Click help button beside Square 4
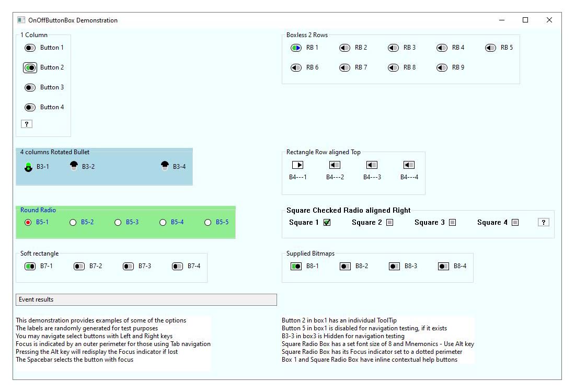575x392 pixels. click(543, 222)
